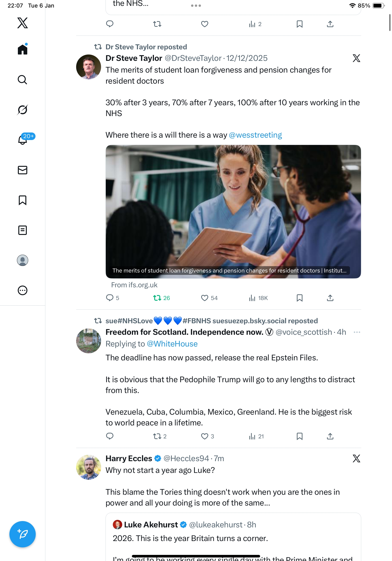The image size is (392, 561).
Task: Open the Lists icon in the sidebar
Action: [23, 230]
